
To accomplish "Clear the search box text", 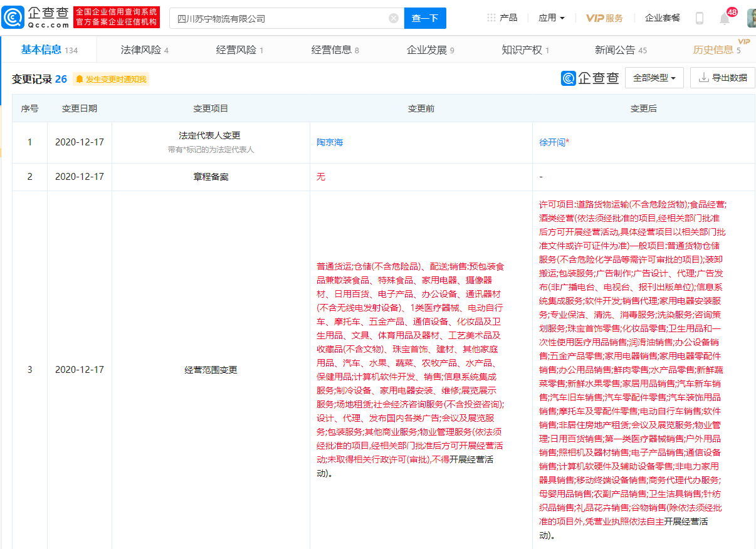I will pyautogui.click(x=394, y=18).
